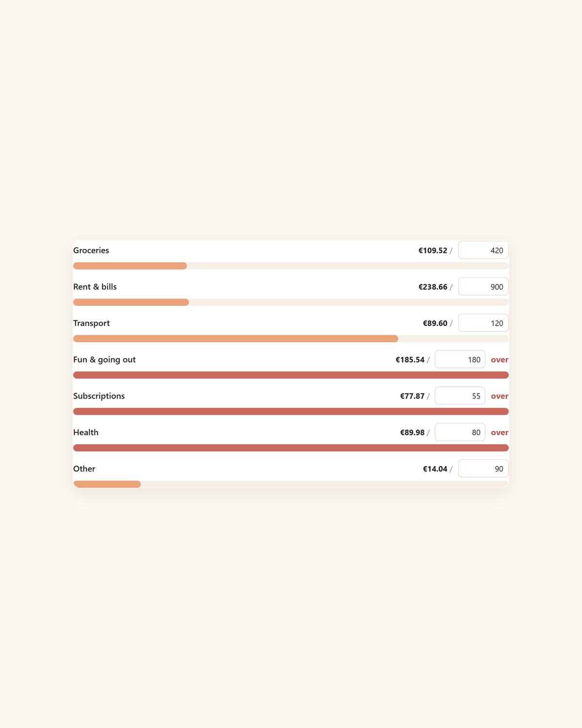
Task: Click the €89.60 spent amount for Transport
Action: click(x=435, y=323)
